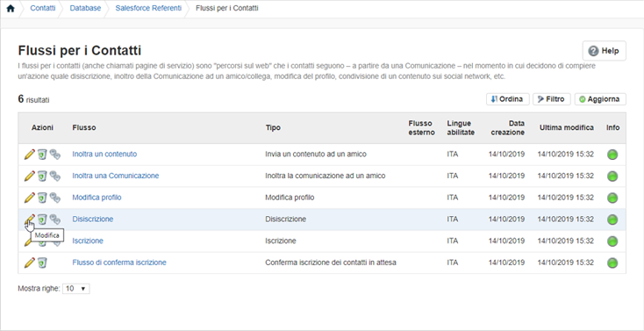Image resolution: width=644 pixels, height=331 pixels.
Task: Select Flussi per i Contatti breadcrumb
Action: 227,8
